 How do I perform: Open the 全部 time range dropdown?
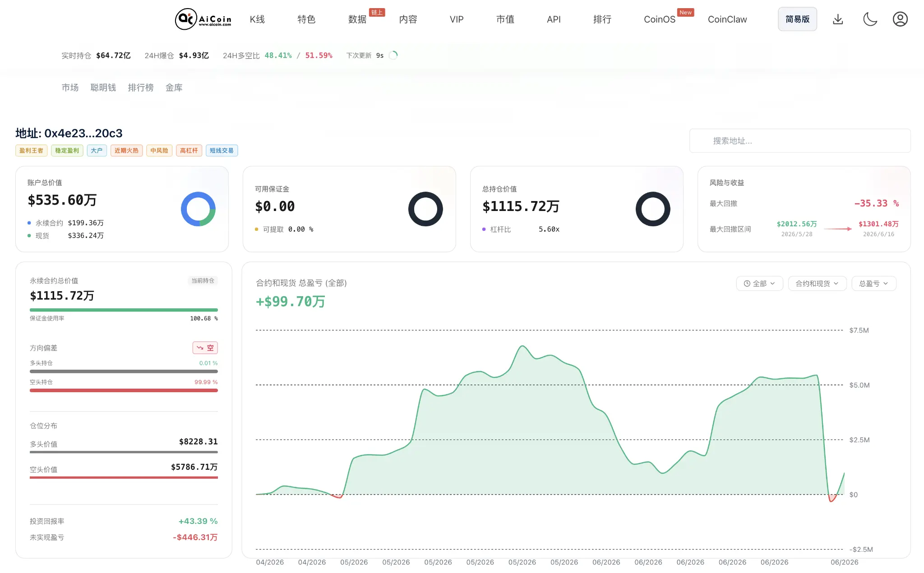pyautogui.click(x=759, y=284)
